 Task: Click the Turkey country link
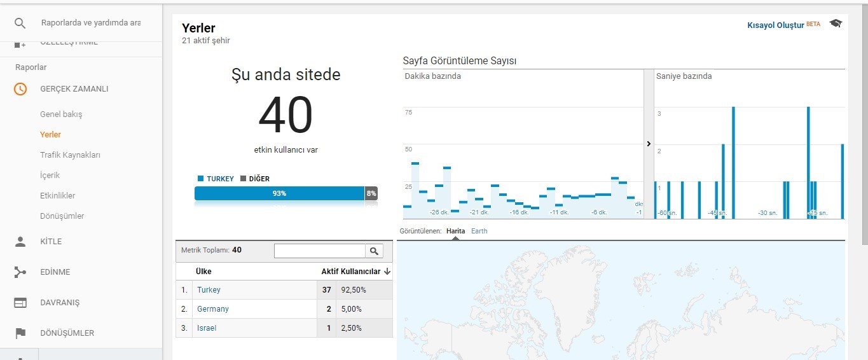pos(209,290)
